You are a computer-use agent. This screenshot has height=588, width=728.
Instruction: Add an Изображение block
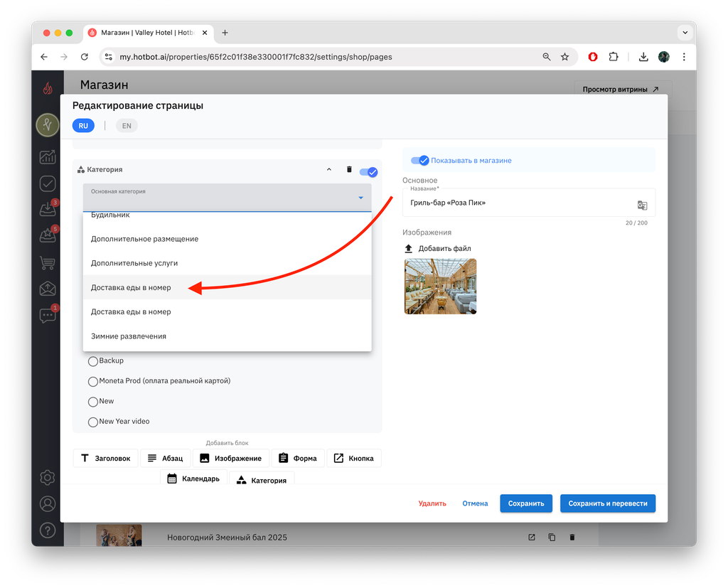pyautogui.click(x=231, y=459)
